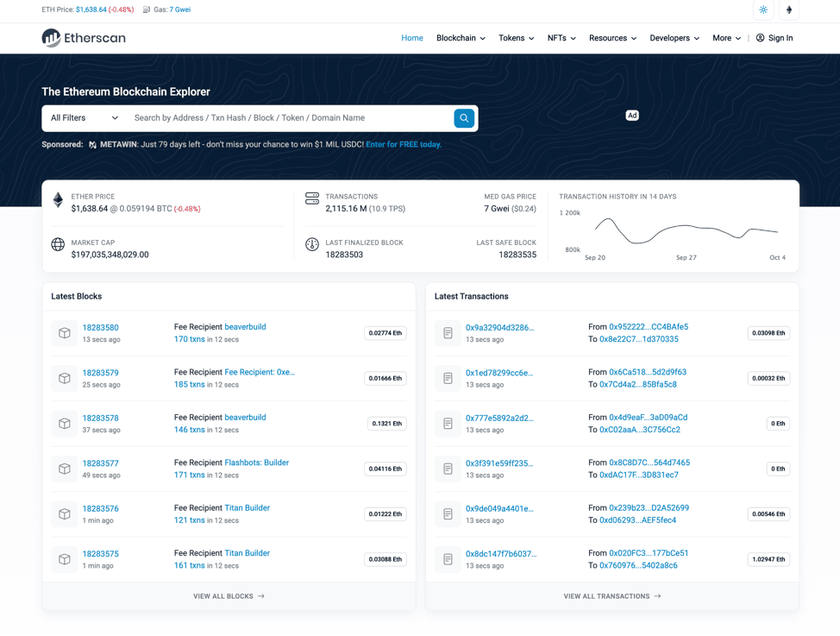The width and height of the screenshot is (840, 636).
Task: Open the NFTs dropdown menu
Action: point(561,38)
